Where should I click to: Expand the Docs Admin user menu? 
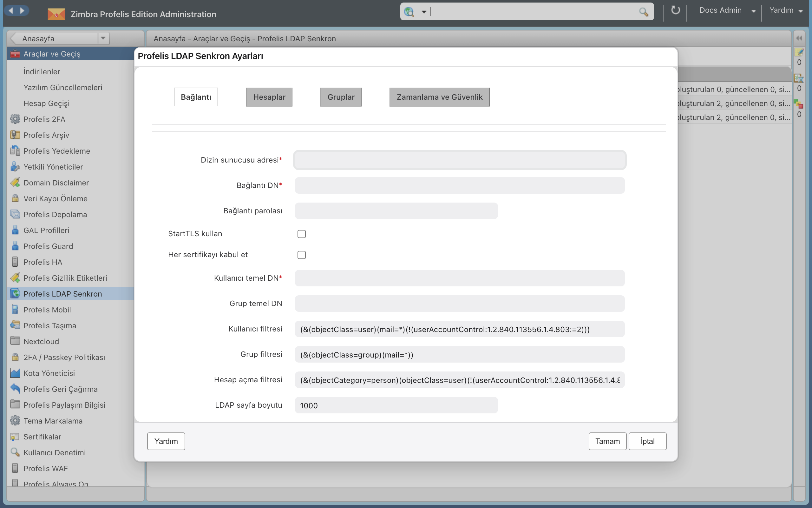(753, 11)
